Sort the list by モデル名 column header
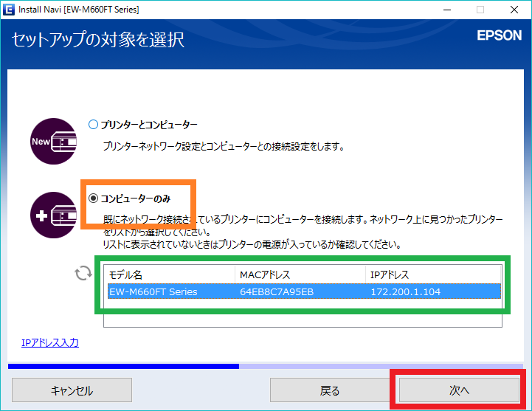532x411 pixels. [x=170, y=275]
